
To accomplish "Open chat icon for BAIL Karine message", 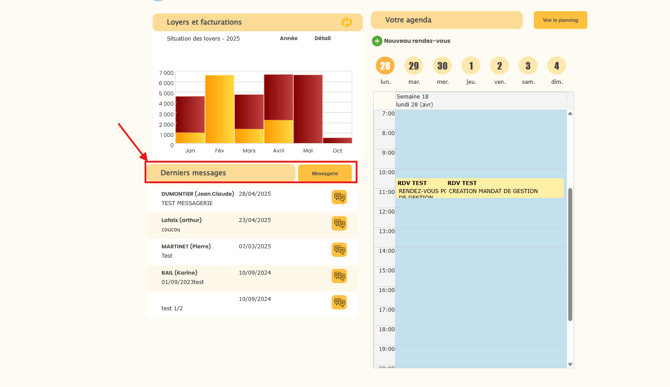I will click(339, 276).
